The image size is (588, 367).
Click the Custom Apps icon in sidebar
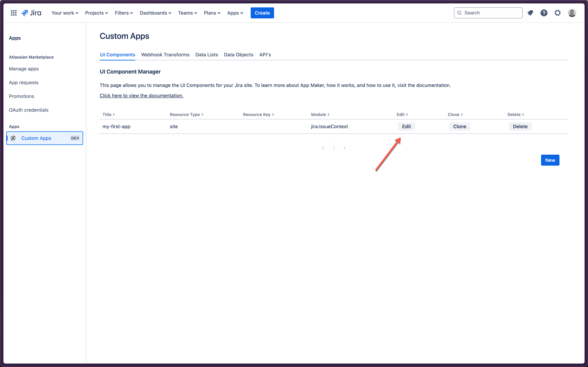coord(14,138)
